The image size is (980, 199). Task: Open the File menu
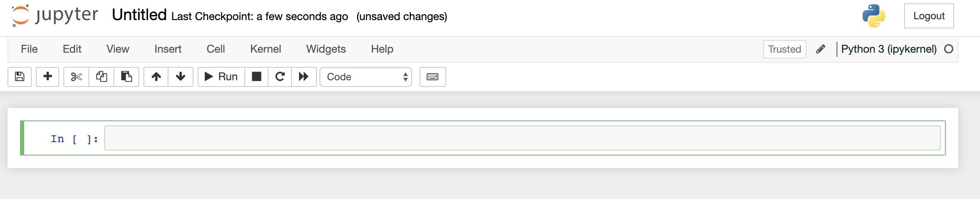[x=29, y=49]
